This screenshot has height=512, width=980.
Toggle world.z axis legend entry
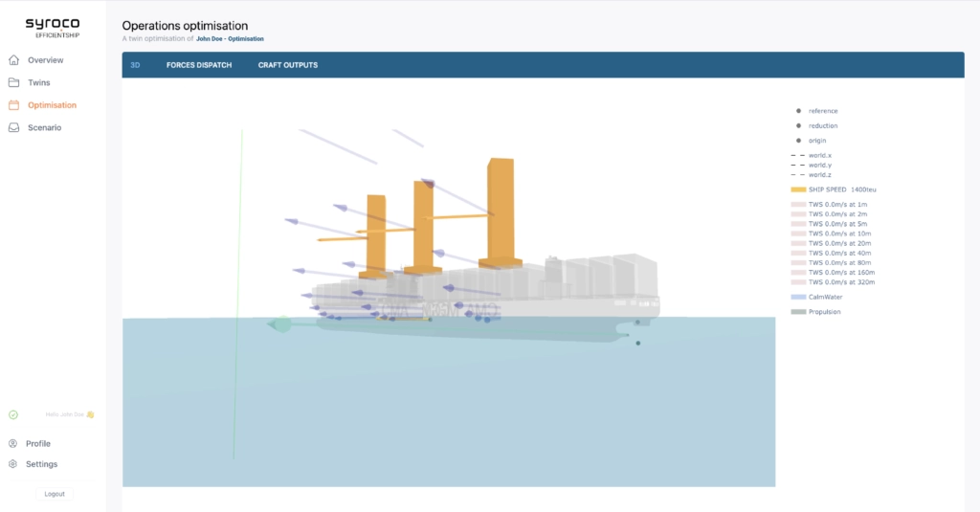pos(812,175)
